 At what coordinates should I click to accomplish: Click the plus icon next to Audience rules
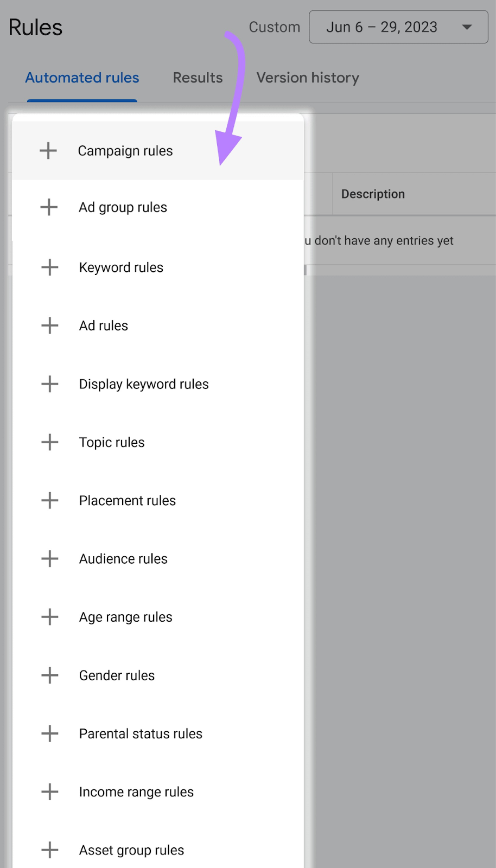(49, 558)
